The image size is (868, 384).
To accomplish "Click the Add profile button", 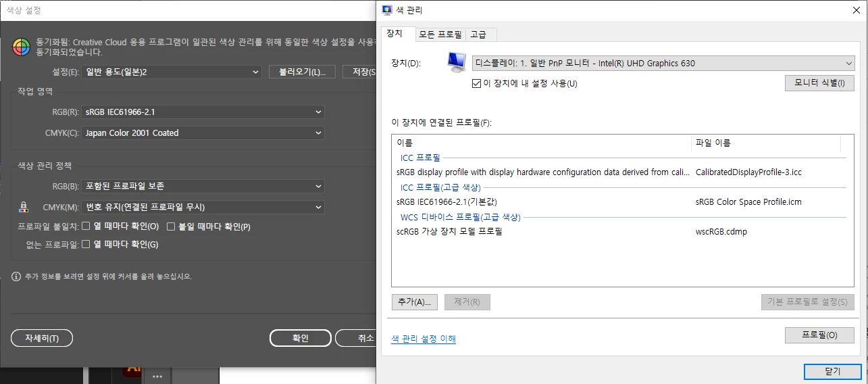I will point(415,302).
